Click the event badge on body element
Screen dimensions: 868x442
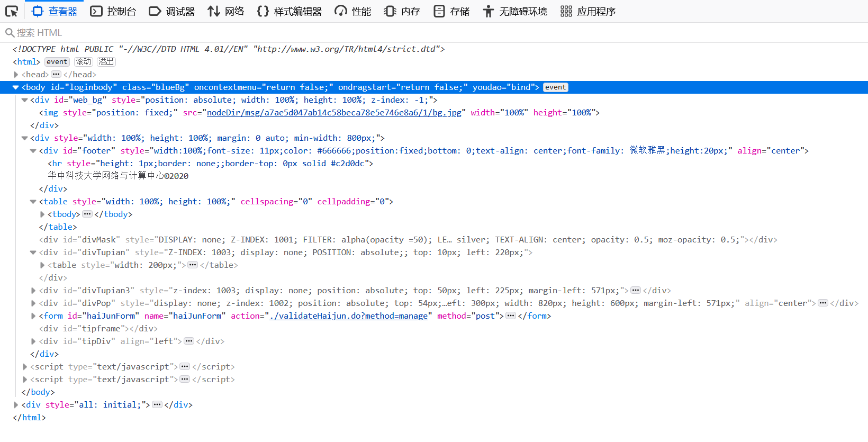(x=556, y=87)
